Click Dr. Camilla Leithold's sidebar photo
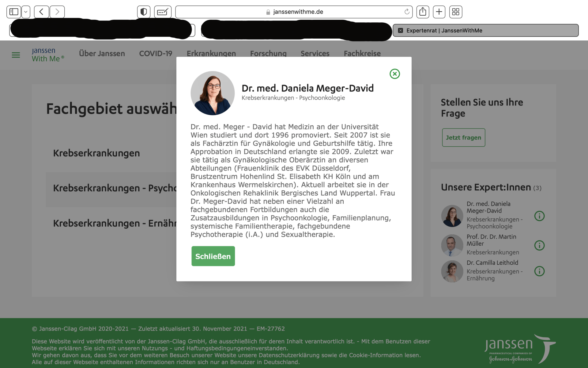Image resolution: width=588 pixels, height=368 pixels. point(452,271)
